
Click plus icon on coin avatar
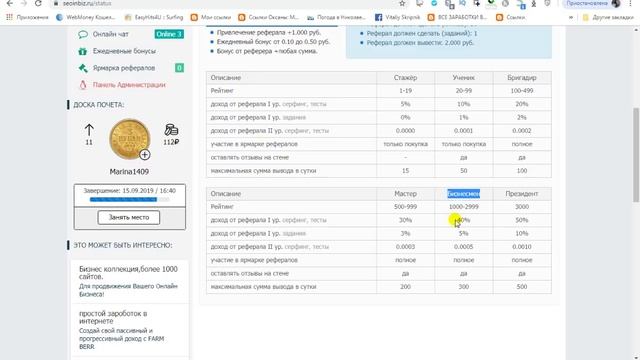click(x=144, y=155)
